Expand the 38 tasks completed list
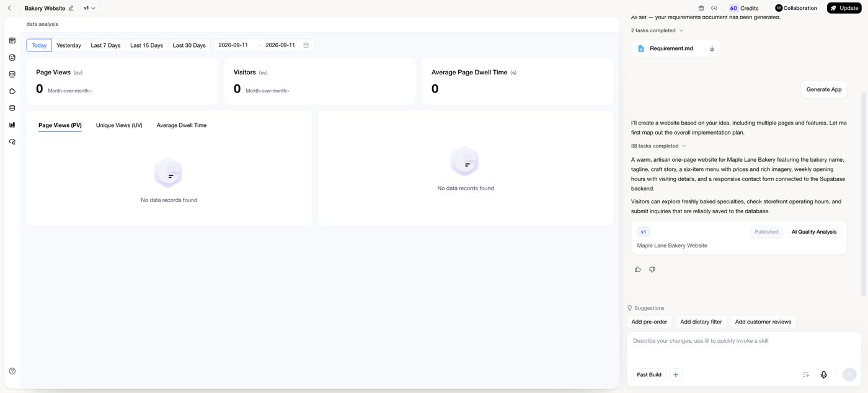This screenshot has width=868, height=393. [x=658, y=146]
